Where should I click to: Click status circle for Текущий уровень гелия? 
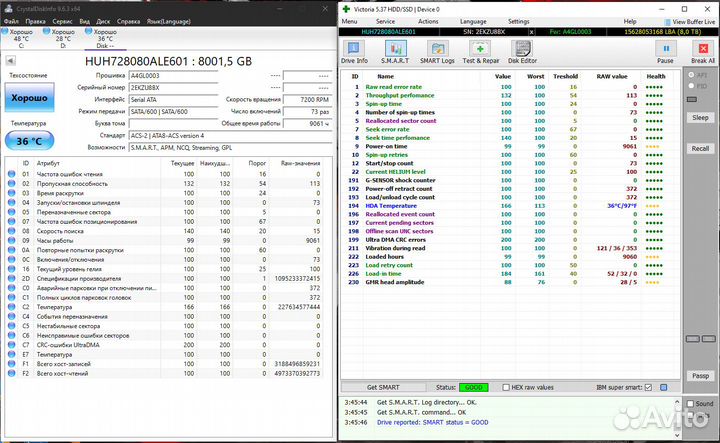pos(11,269)
